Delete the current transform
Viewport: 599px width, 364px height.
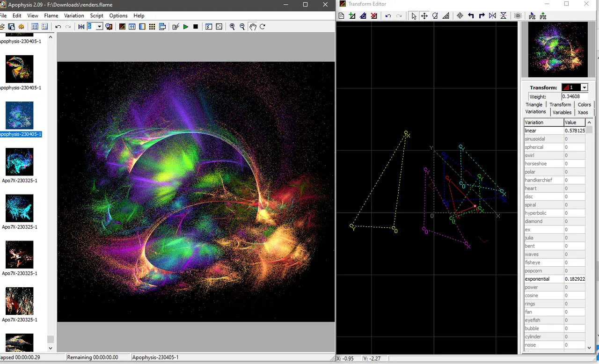(x=374, y=16)
